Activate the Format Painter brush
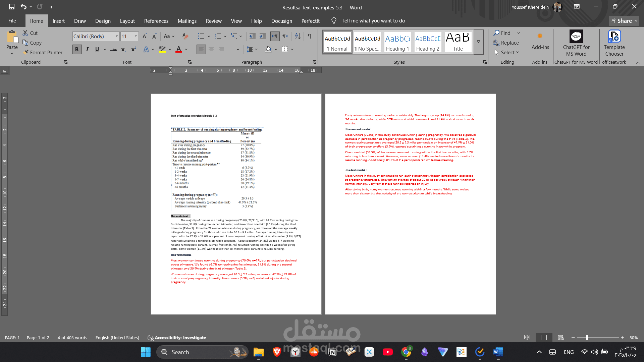644x362 pixels. [x=25, y=52]
